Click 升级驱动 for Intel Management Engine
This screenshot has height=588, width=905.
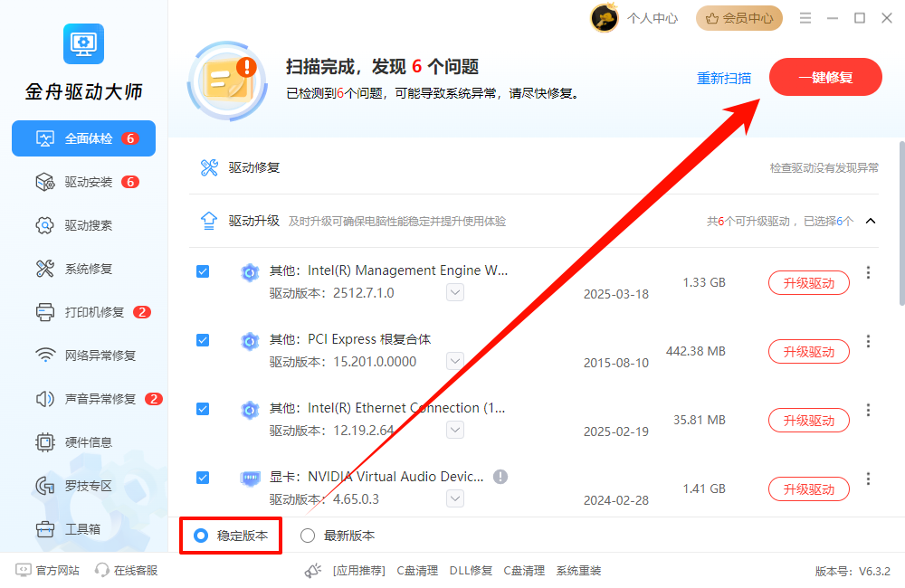pyautogui.click(x=808, y=283)
